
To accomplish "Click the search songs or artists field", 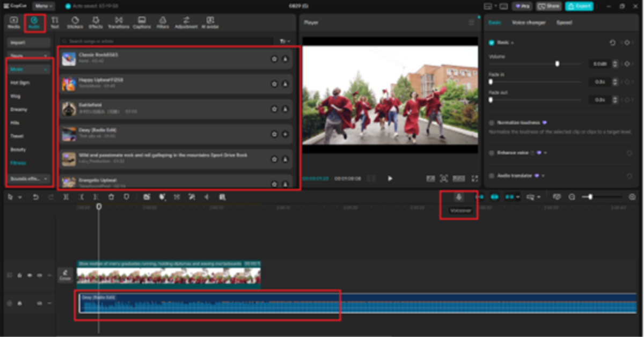I will 167,41.
